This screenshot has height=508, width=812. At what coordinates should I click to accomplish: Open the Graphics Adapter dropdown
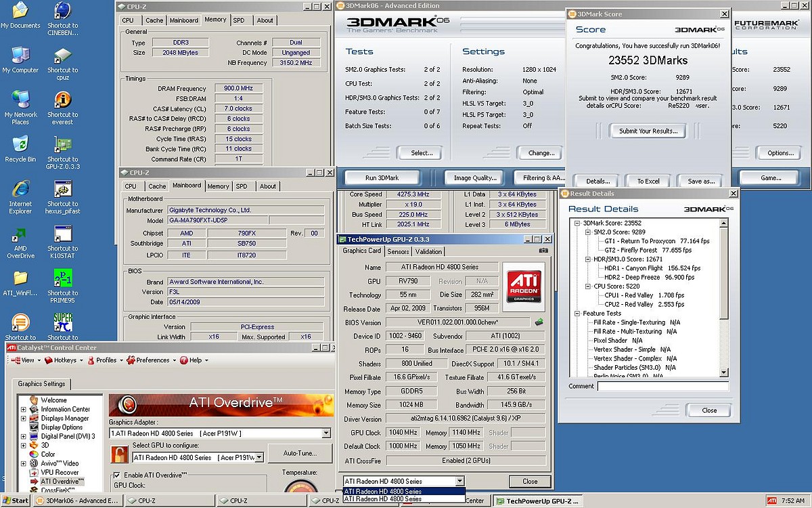325,433
